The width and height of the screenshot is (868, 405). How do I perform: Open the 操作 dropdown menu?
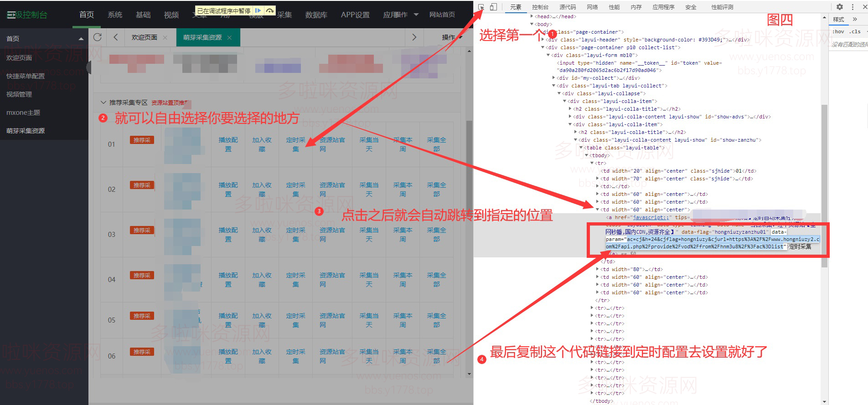452,37
